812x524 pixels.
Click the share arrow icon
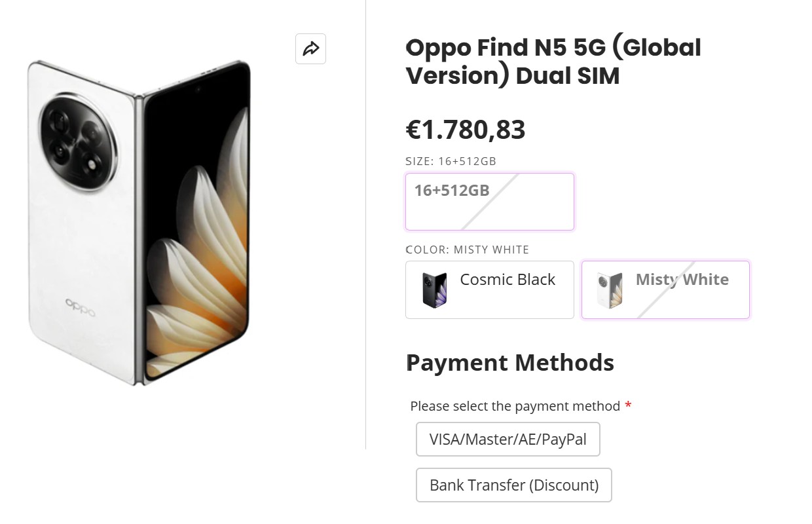[310, 48]
